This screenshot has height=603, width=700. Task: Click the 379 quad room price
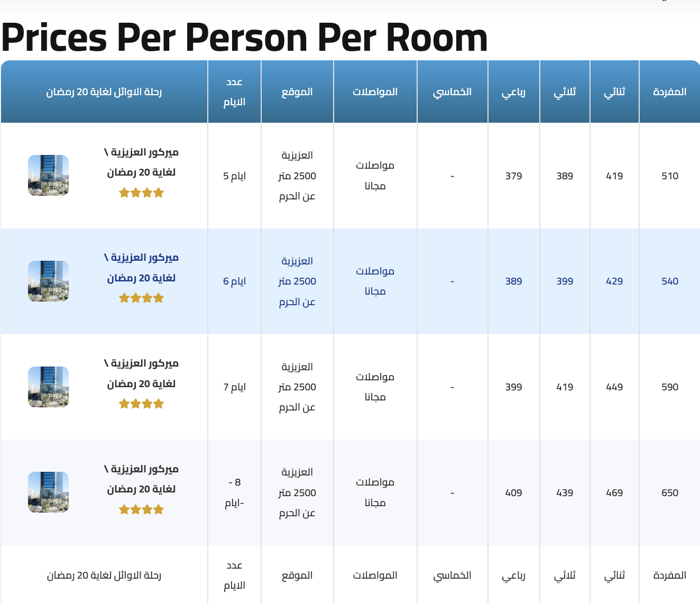tap(513, 176)
